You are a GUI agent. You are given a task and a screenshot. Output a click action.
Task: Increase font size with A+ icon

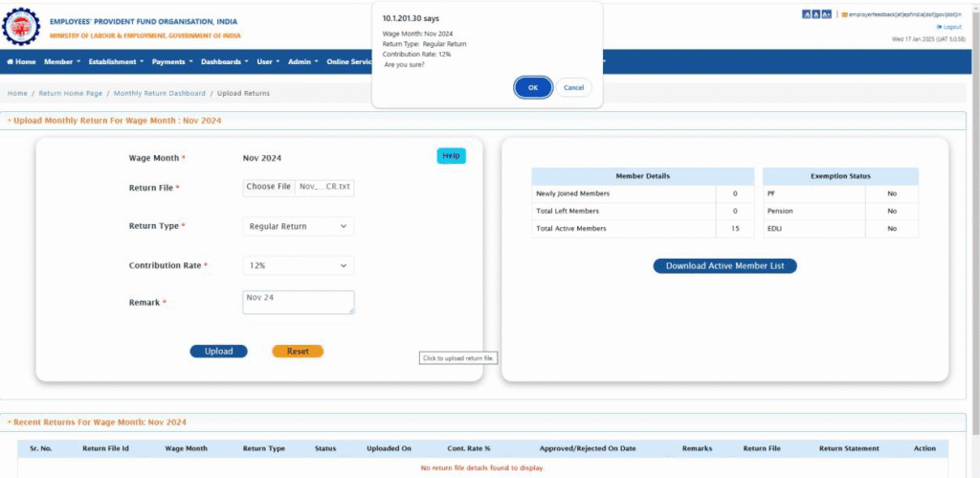tap(827, 13)
